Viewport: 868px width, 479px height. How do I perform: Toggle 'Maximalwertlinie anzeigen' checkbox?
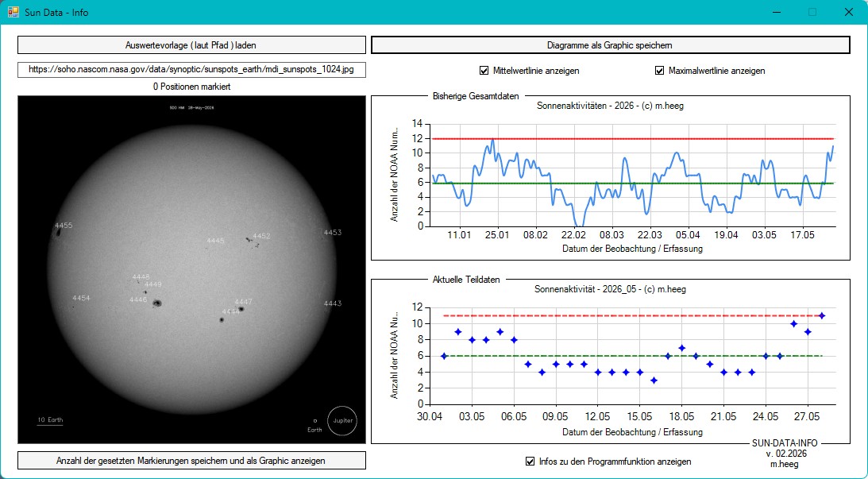point(659,71)
